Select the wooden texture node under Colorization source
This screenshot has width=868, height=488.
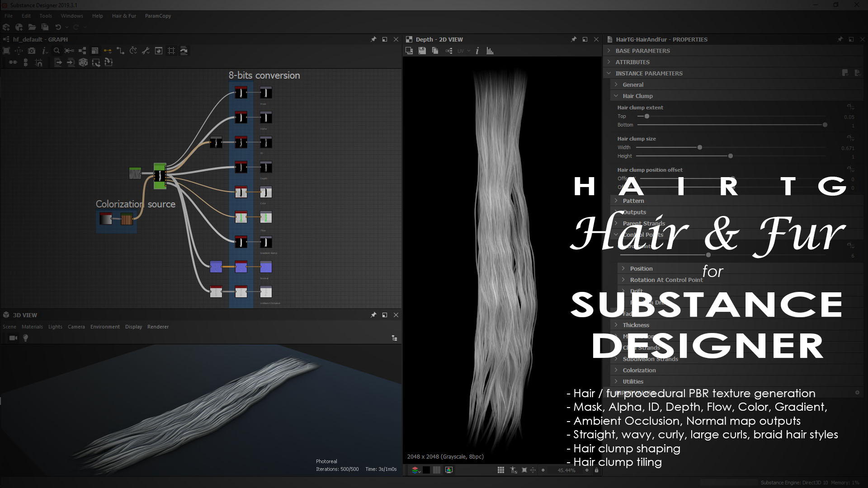click(127, 220)
